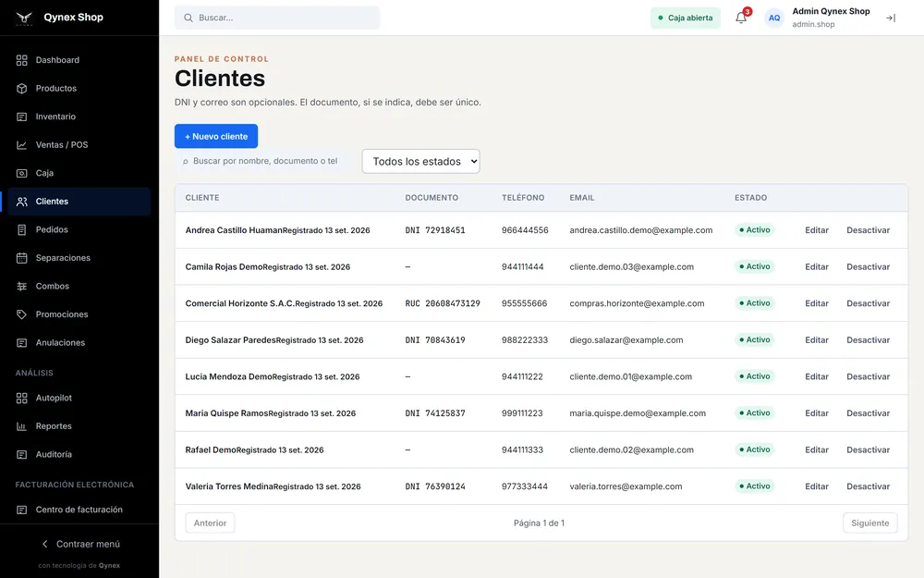Viewport: 924px width, 578px height.
Task: Click the Anterior pagination button
Action: pyautogui.click(x=210, y=523)
